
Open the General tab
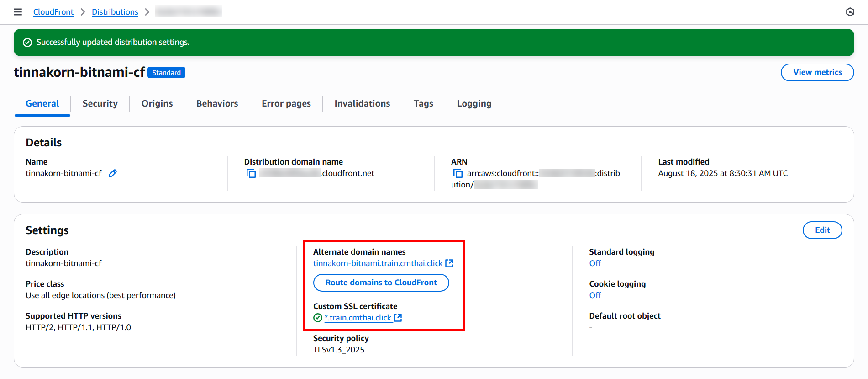42,104
